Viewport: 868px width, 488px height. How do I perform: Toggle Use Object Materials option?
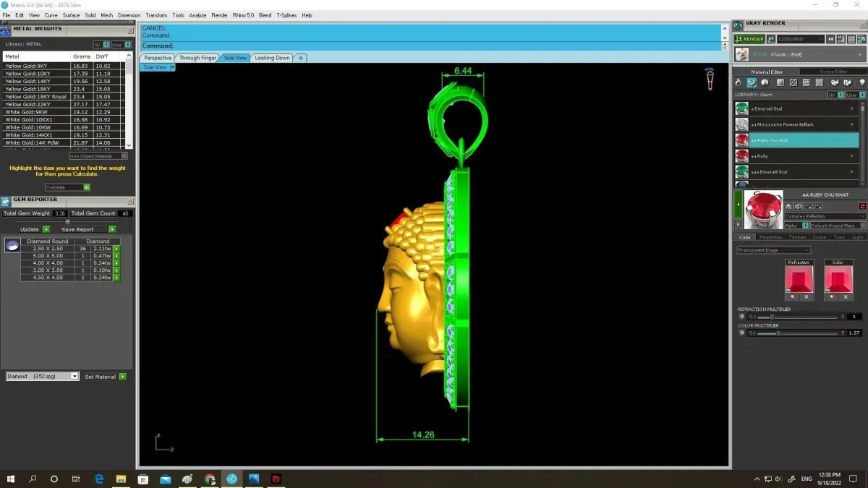pos(98,156)
